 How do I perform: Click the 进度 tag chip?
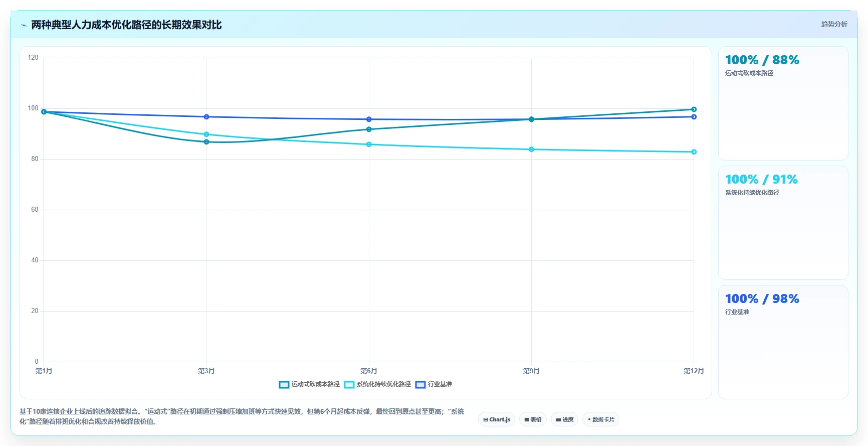tap(564, 419)
